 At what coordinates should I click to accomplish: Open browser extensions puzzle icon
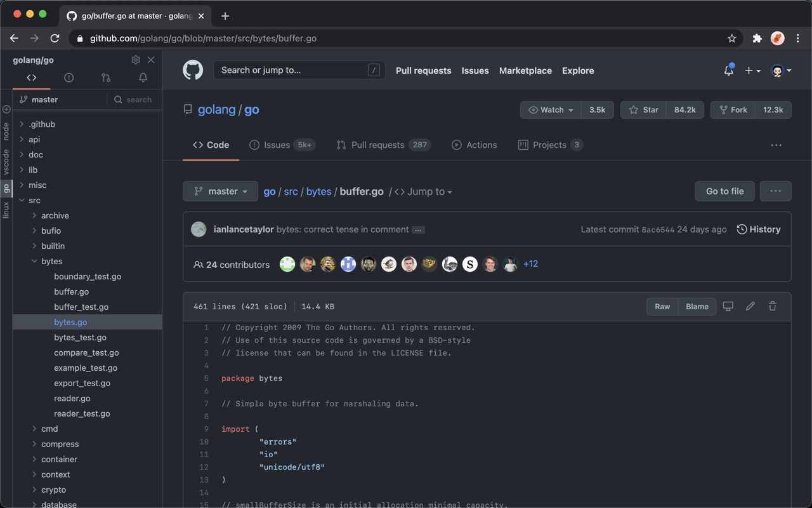tap(757, 38)
